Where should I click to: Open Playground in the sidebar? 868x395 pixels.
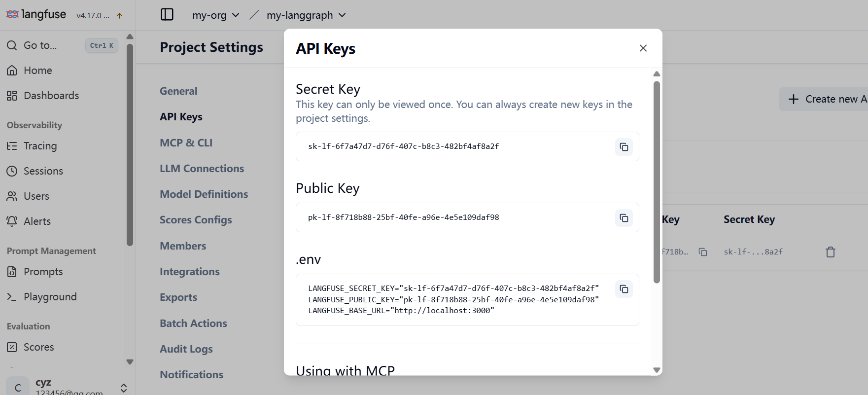pyautogui.click(x=62, y=297)
